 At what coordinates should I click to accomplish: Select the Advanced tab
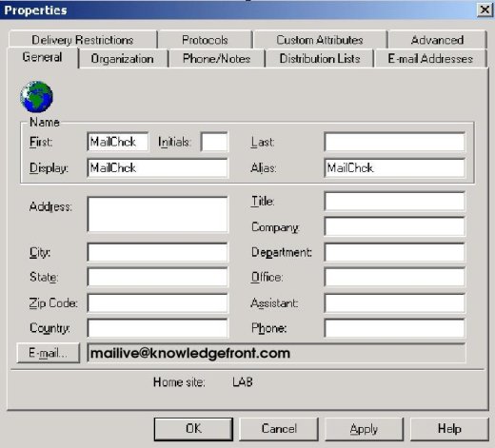[x=437, y=40]
